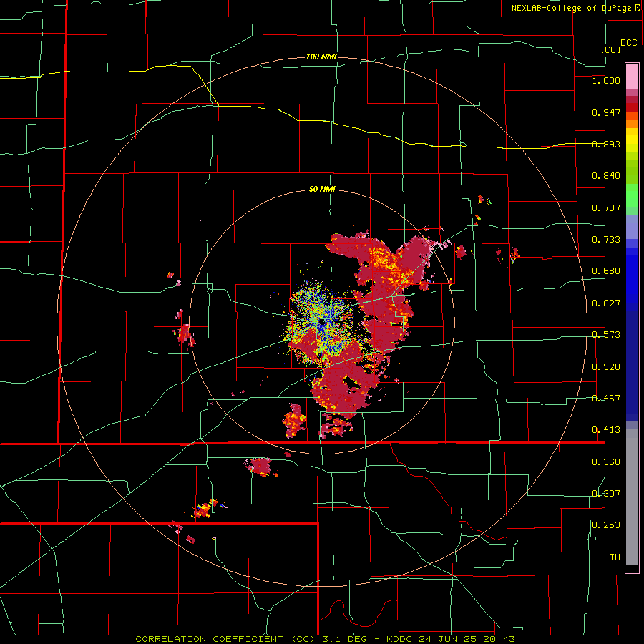
Task: Click the DCC radar site label
Action: (628, 43)
